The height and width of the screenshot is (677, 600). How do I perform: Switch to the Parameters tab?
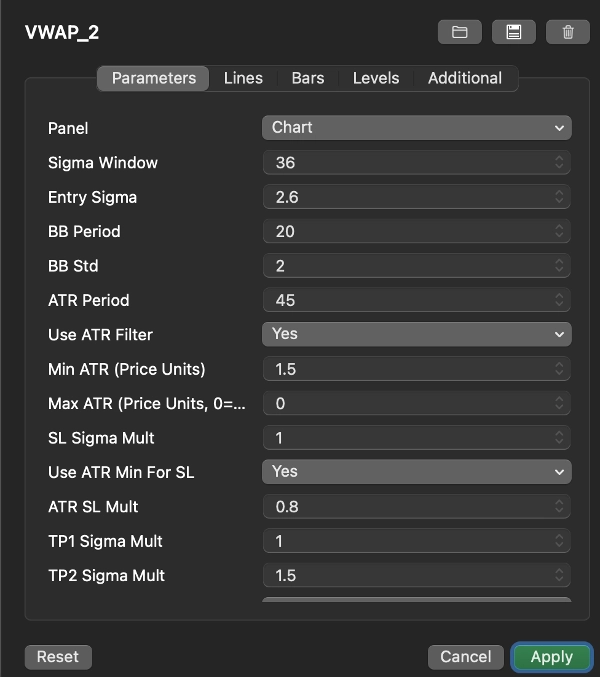coord(154,78)
